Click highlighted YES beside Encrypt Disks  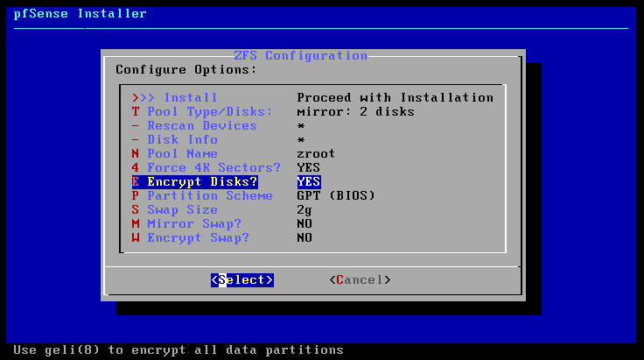coord(309,181)
